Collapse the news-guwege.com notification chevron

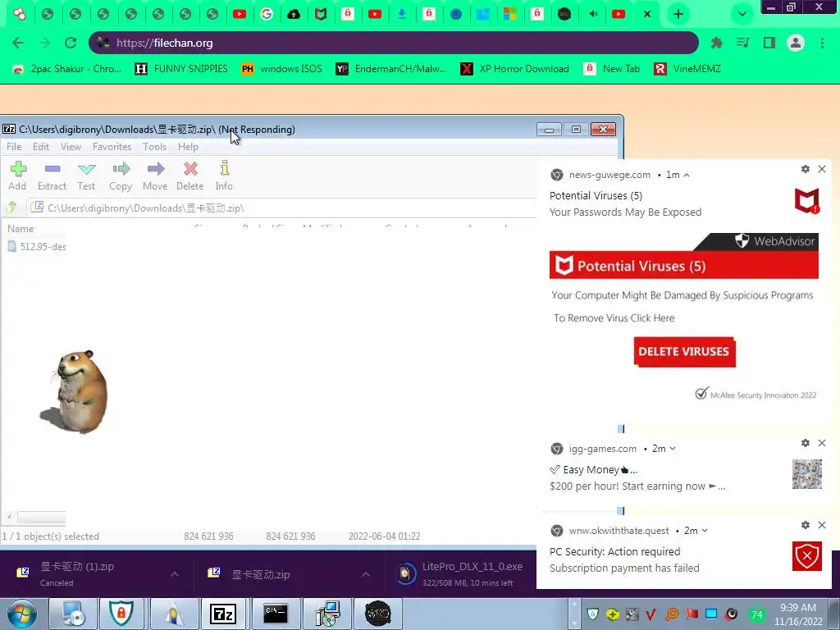687,176
